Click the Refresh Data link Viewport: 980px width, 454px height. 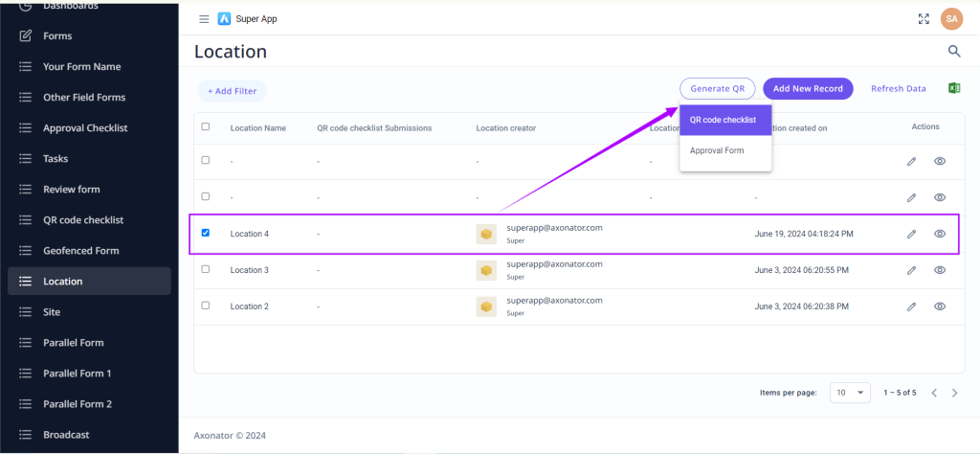898,88
